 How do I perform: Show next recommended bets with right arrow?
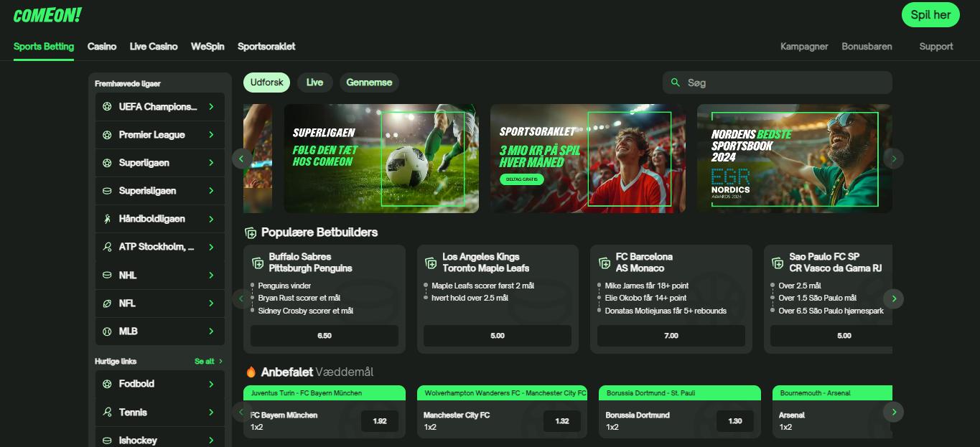[894, 412]
